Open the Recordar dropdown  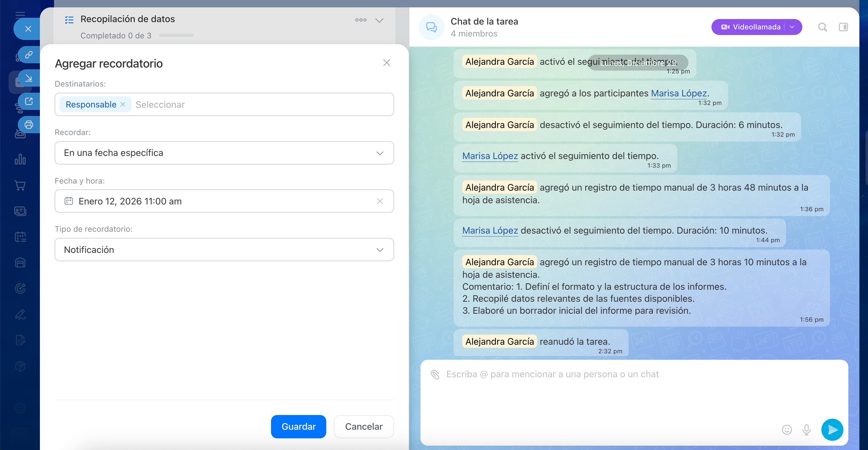[x=224, y=153]
